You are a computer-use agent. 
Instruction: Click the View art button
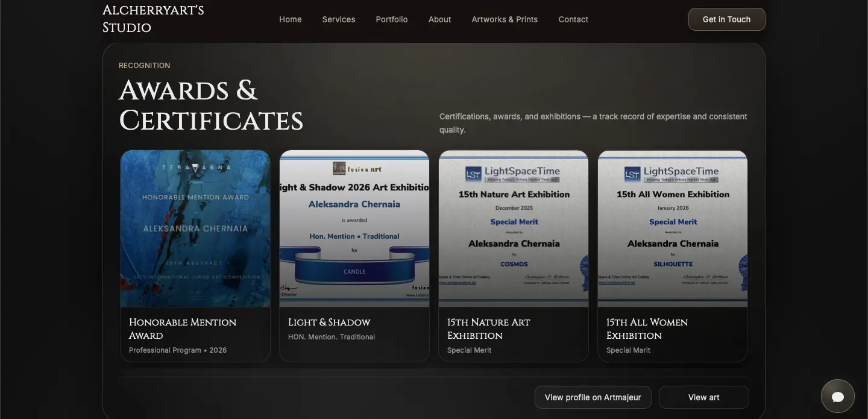703,397
